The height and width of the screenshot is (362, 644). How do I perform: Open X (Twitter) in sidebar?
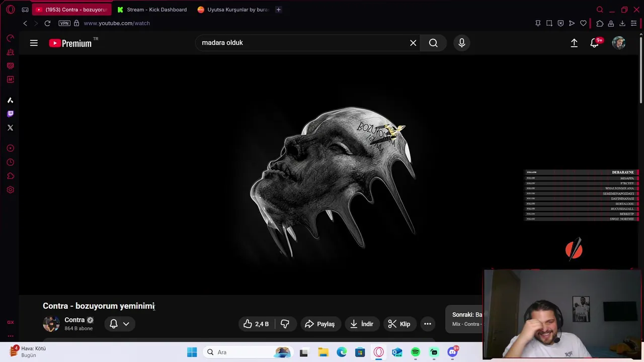pos(10,128)
